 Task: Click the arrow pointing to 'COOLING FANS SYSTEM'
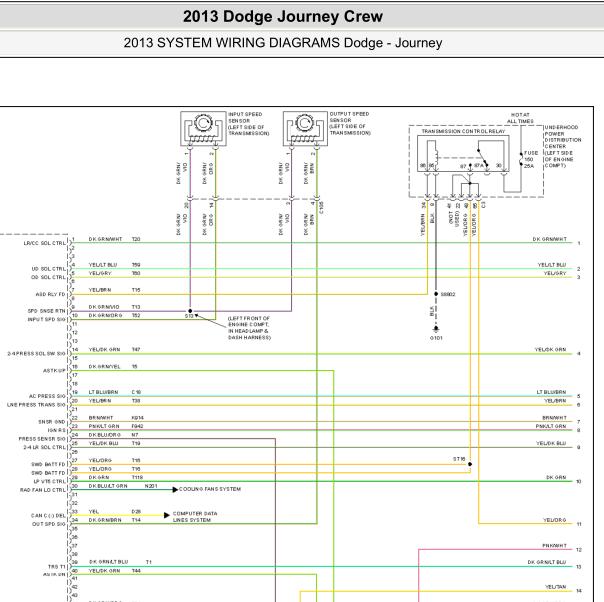coord(175,490)
